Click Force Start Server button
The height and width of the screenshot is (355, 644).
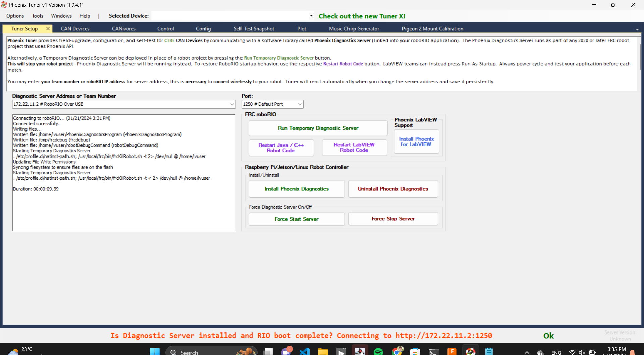pos(297,219)
